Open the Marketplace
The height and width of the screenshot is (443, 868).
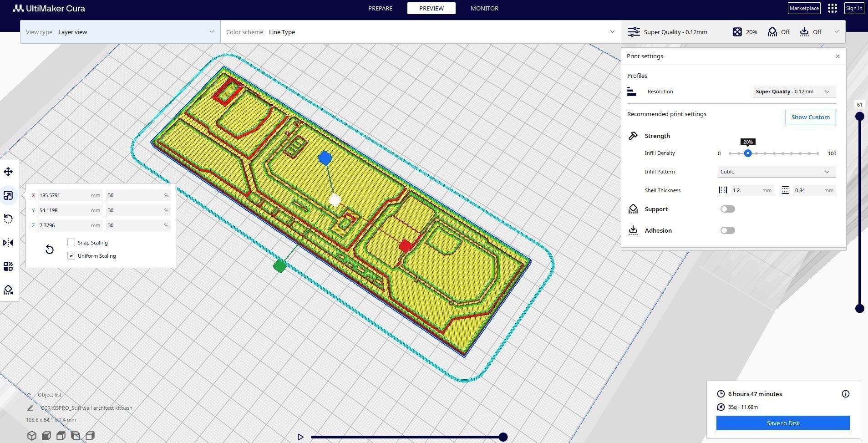pyautogui.click(x=804, y=8)
